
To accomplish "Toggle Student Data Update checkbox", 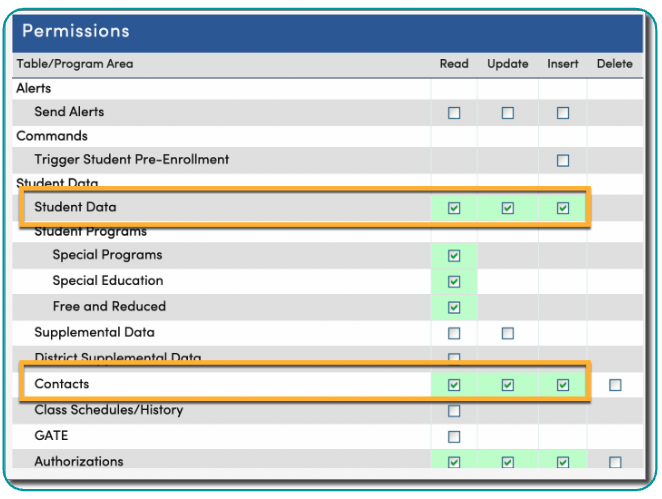I will [x=508, y=208].
